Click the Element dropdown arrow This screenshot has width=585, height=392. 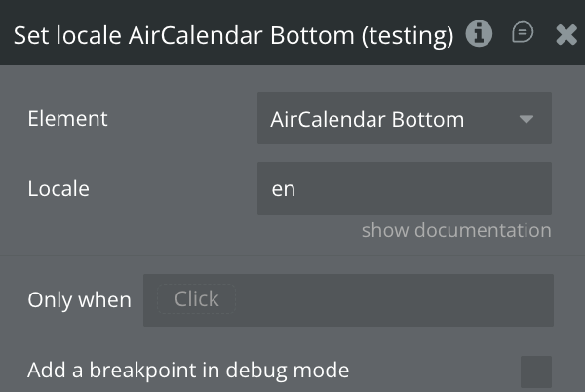coord(526,119)
